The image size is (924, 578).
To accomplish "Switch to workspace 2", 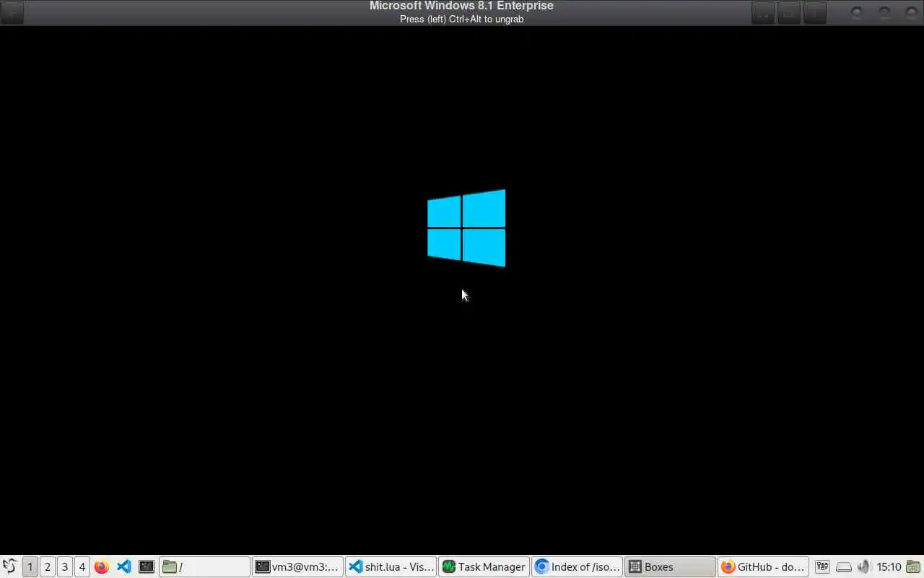I will tap(47, 566).
